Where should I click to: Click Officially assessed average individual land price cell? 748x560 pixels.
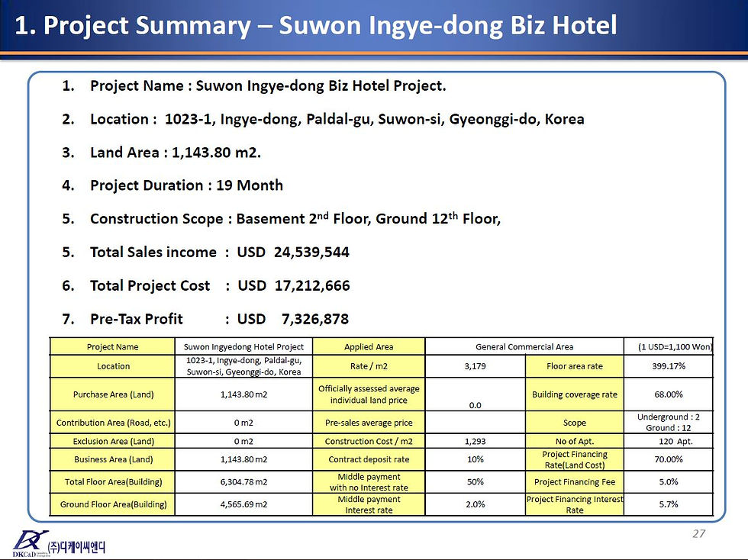point(369,394)
